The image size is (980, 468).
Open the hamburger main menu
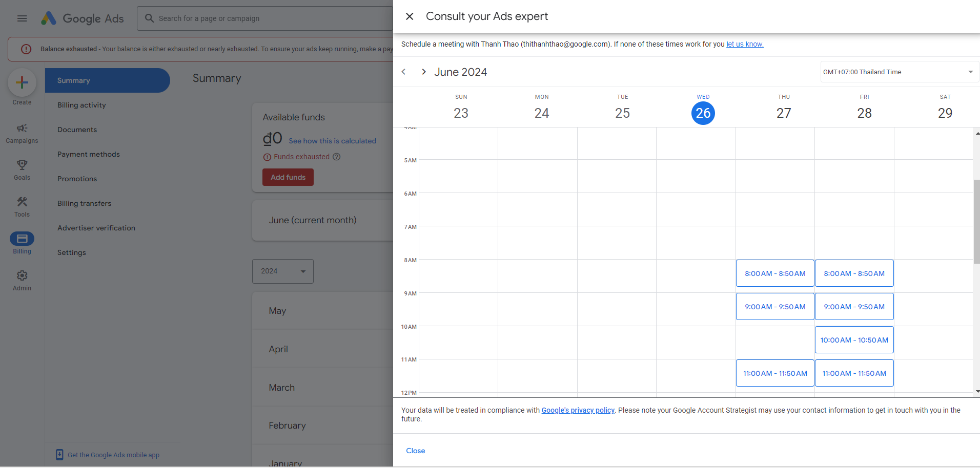click(x=22, y=18)
